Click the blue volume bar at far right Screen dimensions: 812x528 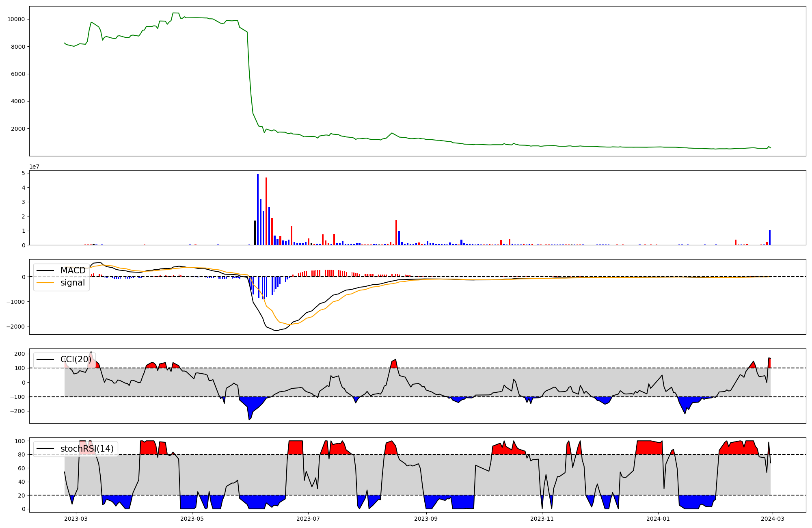click(x=770, y=238)
